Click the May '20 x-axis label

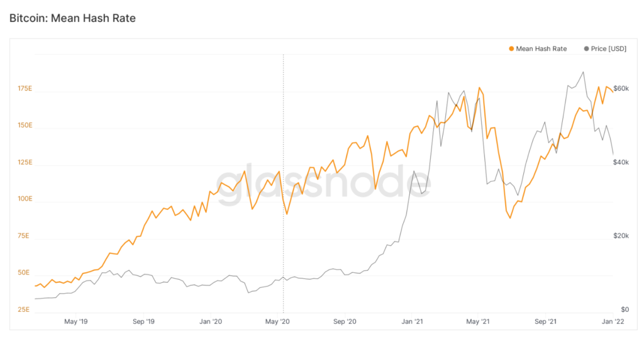pos(277,322)
